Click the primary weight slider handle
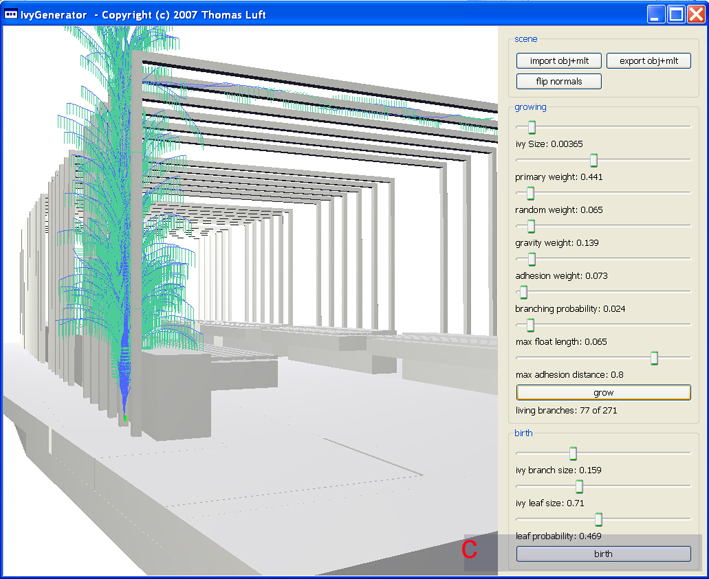Screen dimensions: 709x579 tap(593, 160)
